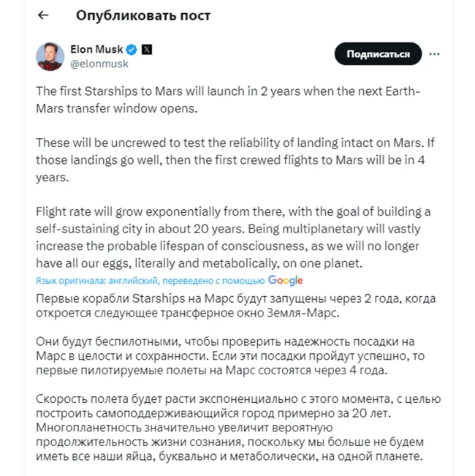The height and width of the screenshot is (476, 475).
Task: Click the back arrow in the header
Action: point(44,15)
